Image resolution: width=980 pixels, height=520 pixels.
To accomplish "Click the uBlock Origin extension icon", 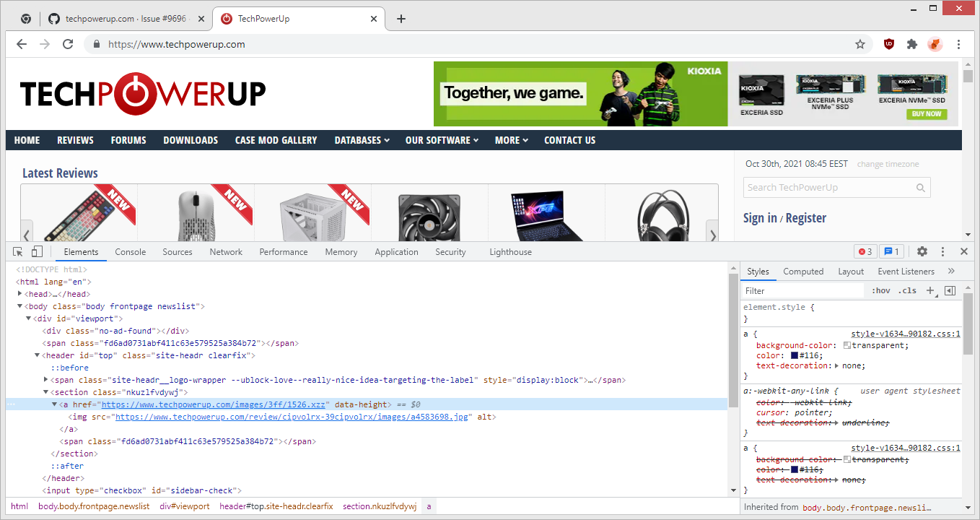I will pos(888,43).
